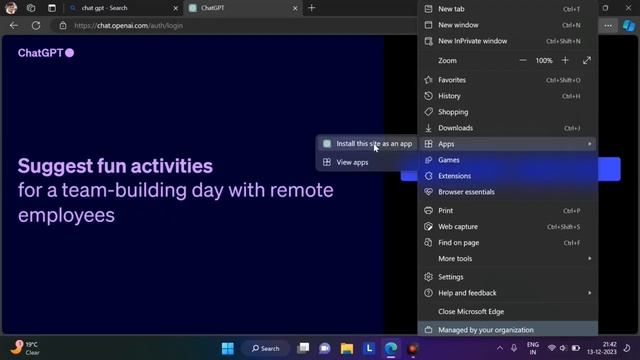
Task: Open the Workspaces icon
Action: point(31,8)
